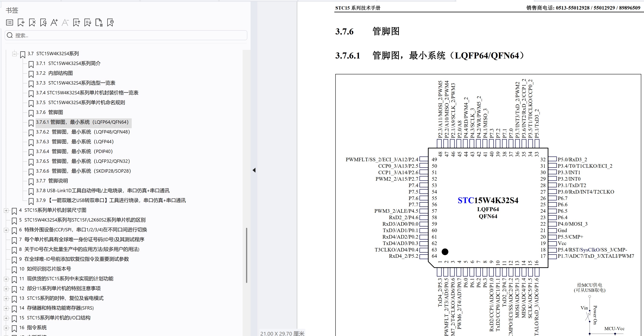Open bookmark 3.7.2 内部结构图
The image size is (644, 336).
point(54,73)
